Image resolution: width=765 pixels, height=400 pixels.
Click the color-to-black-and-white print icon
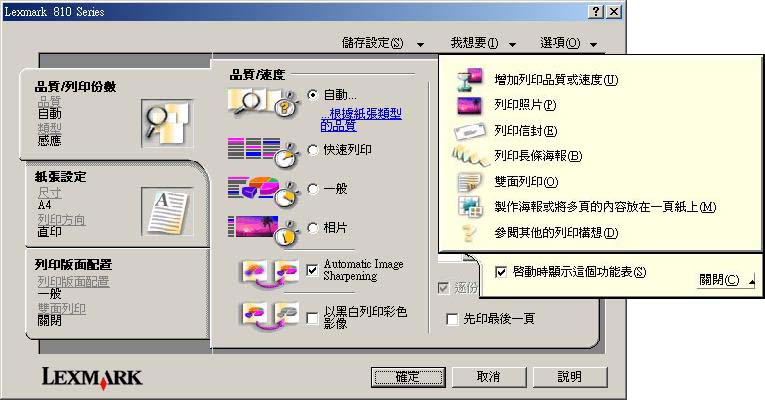pos(271,316)
